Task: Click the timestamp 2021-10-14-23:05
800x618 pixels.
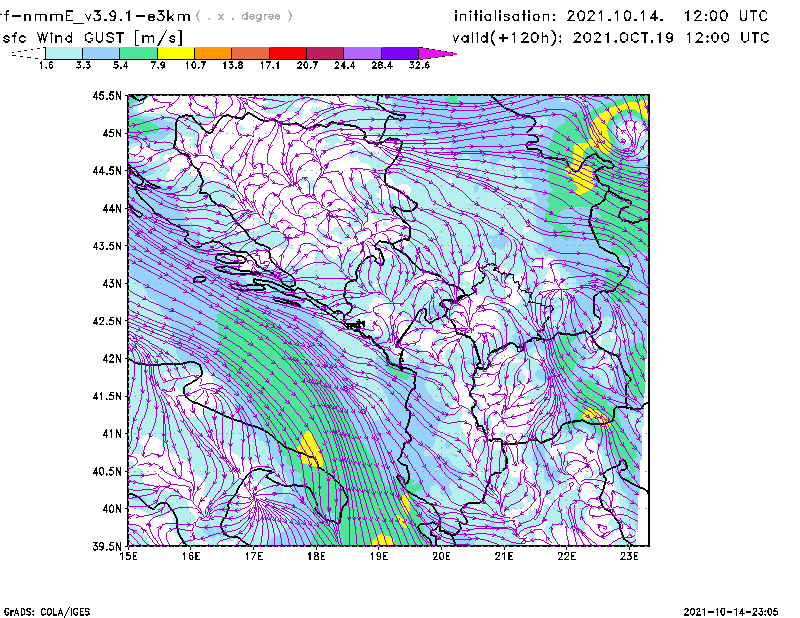Action: [731, 612]
